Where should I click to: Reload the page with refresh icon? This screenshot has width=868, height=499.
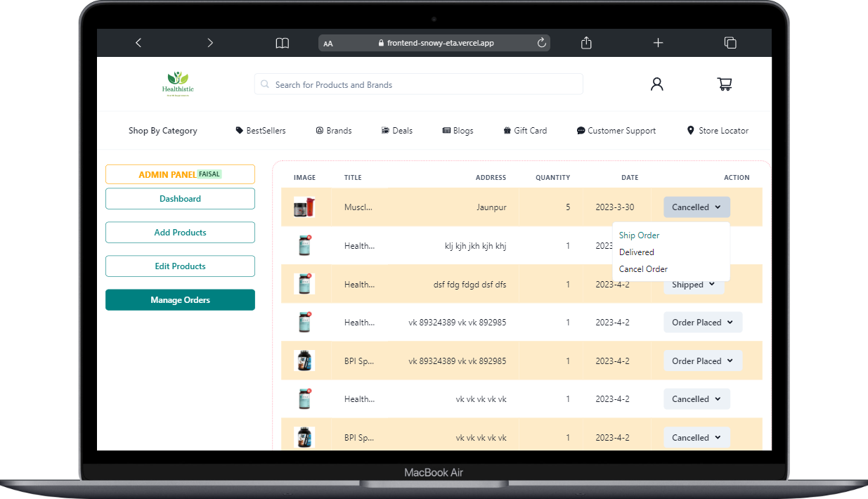[541, 43]
